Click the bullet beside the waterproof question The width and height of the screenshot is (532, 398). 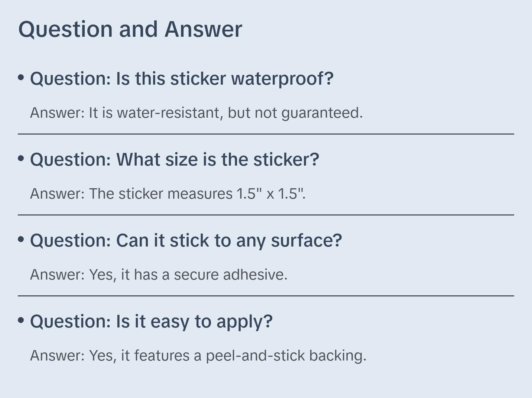[21, 77]
